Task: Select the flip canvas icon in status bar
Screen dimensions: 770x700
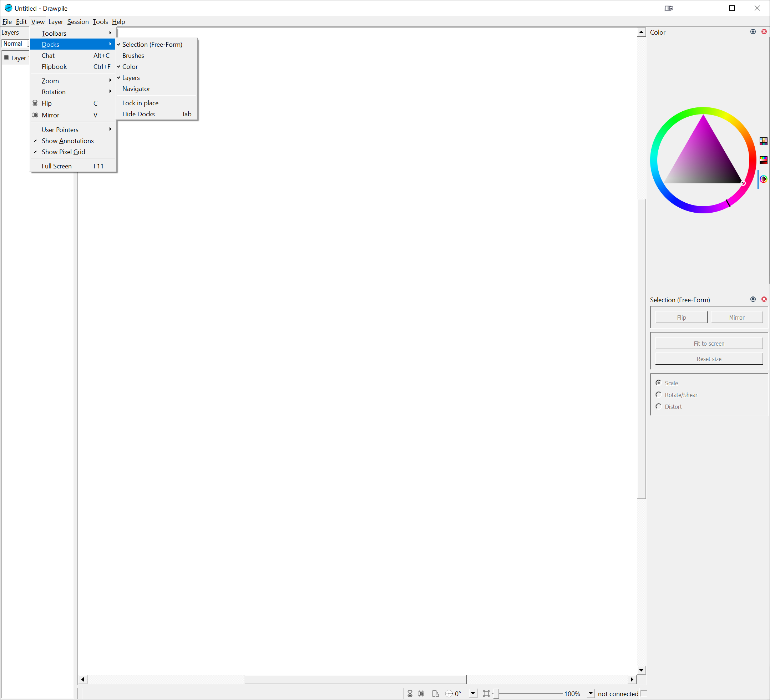Action: point(410,694)
